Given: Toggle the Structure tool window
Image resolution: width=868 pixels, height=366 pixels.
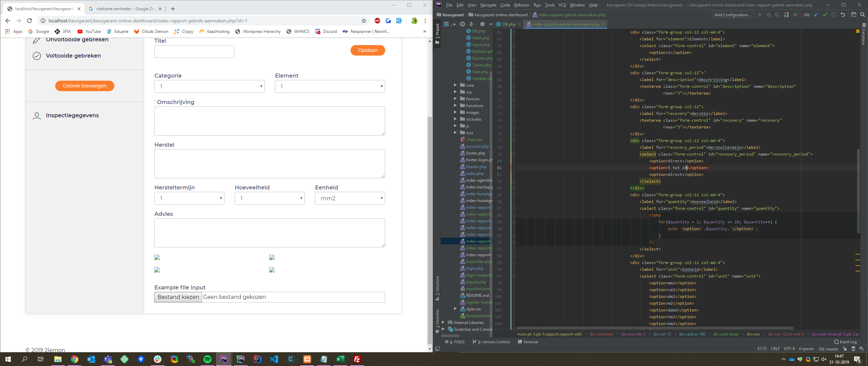Looking at the screenshot, I should (437, 288).
